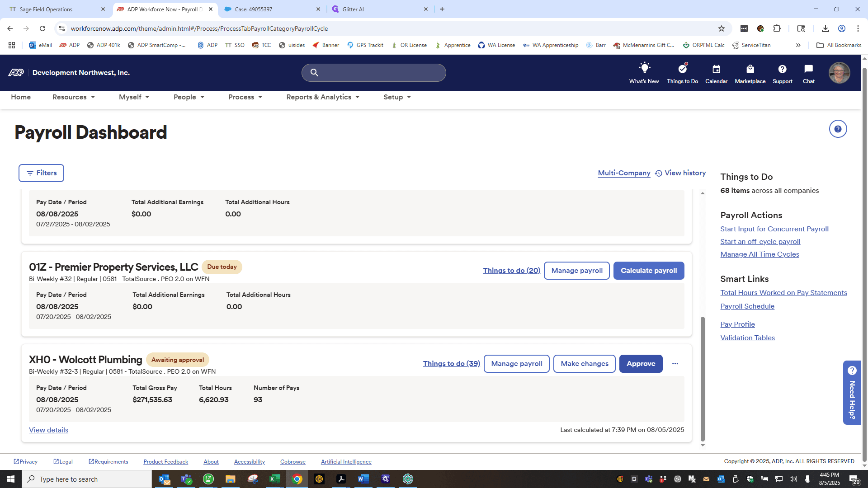Approve the Wolcott Plumbing payroll
868x488 pixels.
[x=641, y=364]
